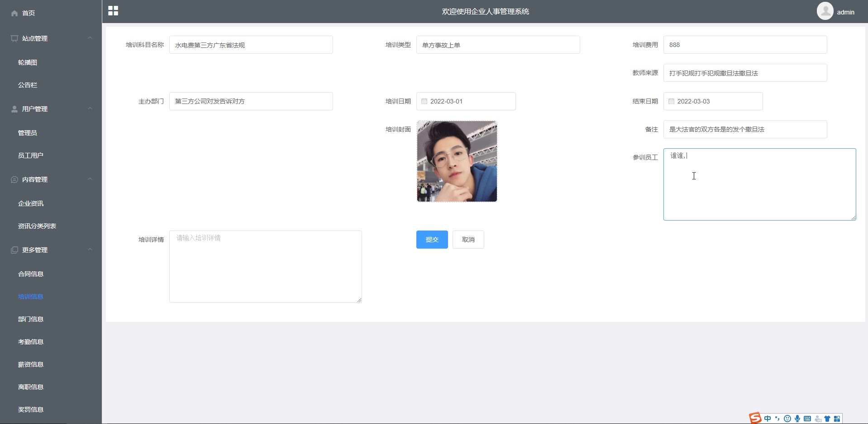Open the emoji smiley in IME bar
The image size is (868, 424).
pos(787,419)
